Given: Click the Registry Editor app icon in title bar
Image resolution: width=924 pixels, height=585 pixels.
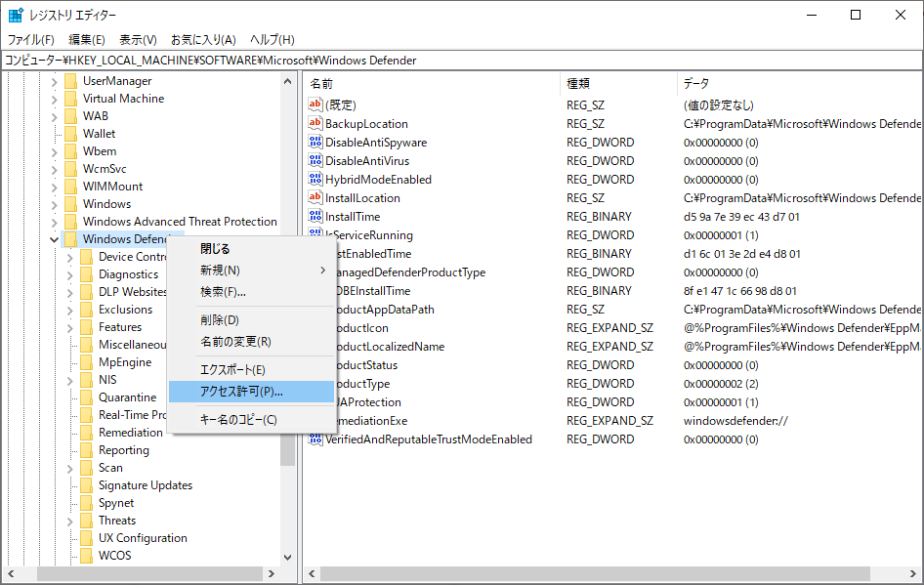Looking at the screenshot, I should pos(16,15).
